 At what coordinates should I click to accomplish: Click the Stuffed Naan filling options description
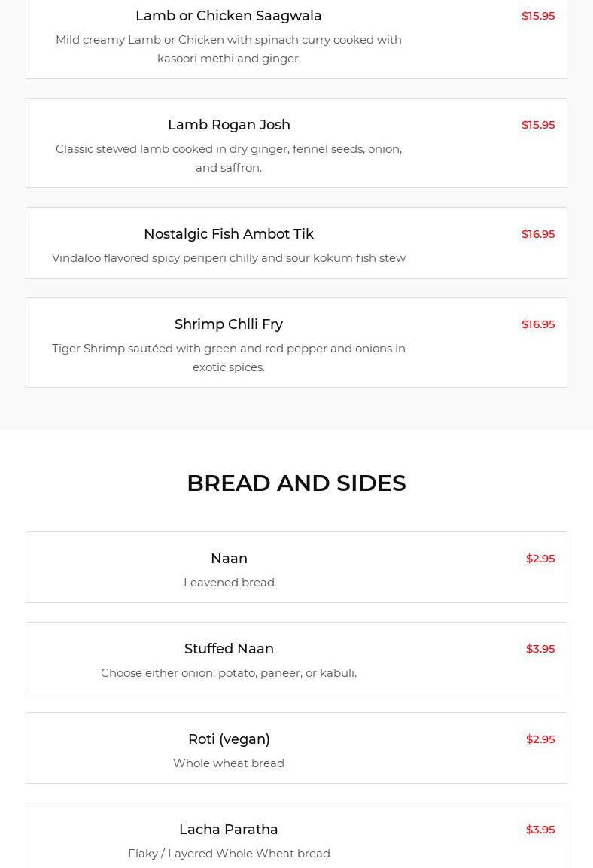click(229, 673)
